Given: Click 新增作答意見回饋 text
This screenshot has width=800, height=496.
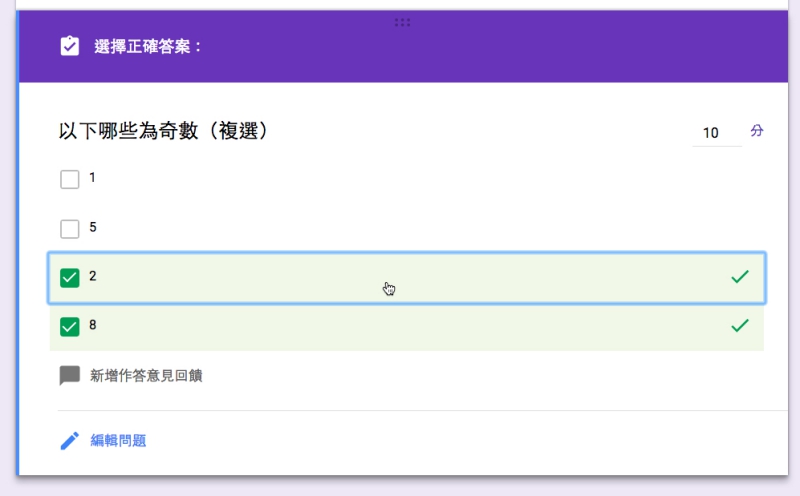Looking at the screenshot, I should 146,376.
